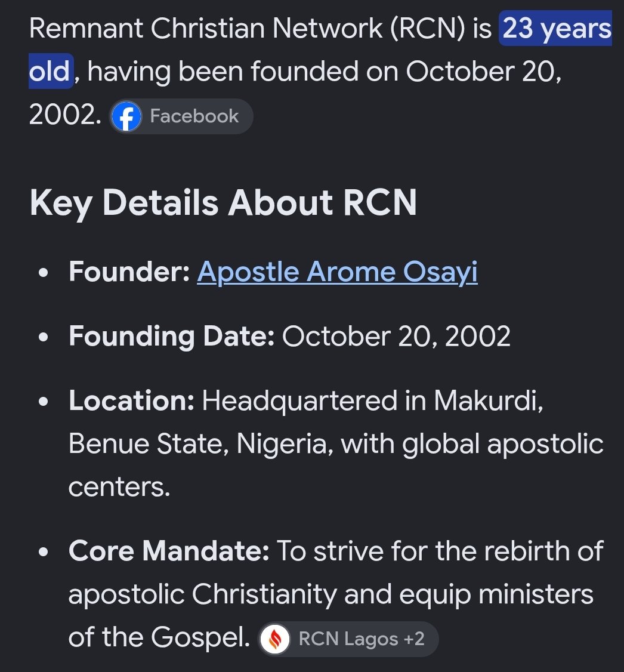This screenshot has width=624, height=672.
Task: Click the word "Gospel." in Core Mandate
Action: (201, 637)
